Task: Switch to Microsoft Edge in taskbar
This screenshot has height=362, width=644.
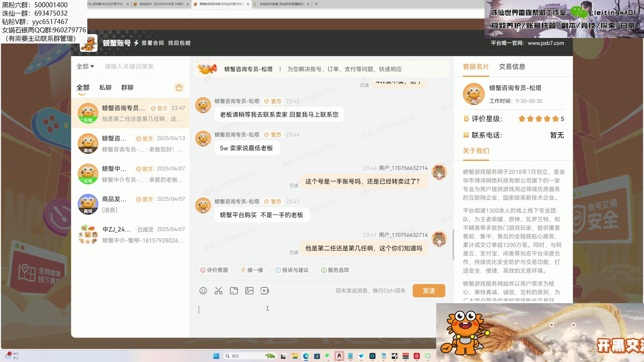Action: point(306,356)
